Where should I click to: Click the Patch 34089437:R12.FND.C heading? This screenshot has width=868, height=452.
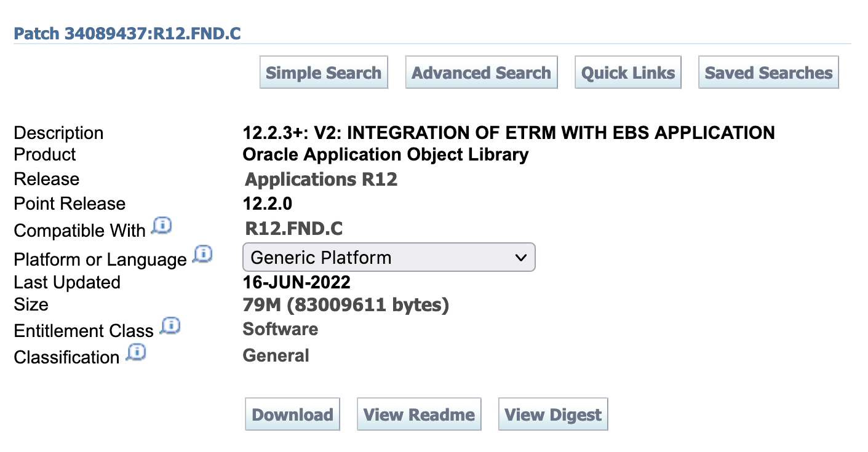tap(127, 33)
